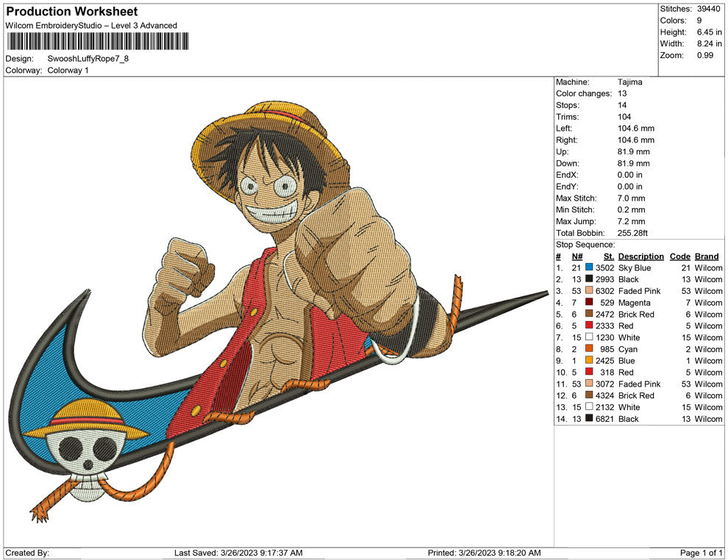The image size is (728, 560).
Task: Click the Cyan swatch in row 8
Action: (x=589, y=348)
